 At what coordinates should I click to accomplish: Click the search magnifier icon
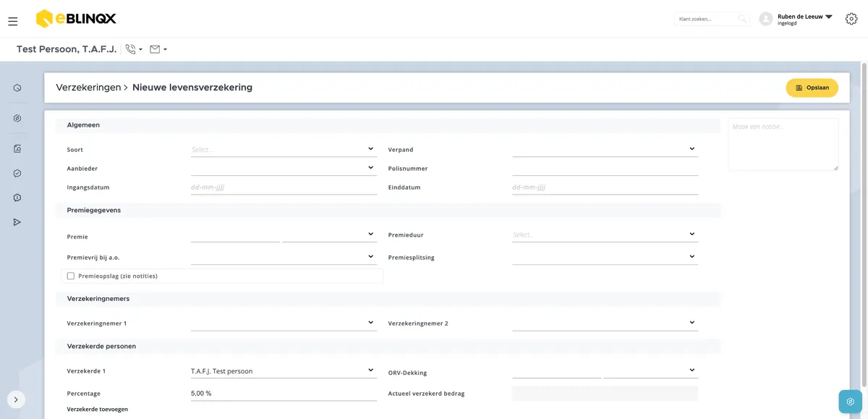tap(742, 19)
